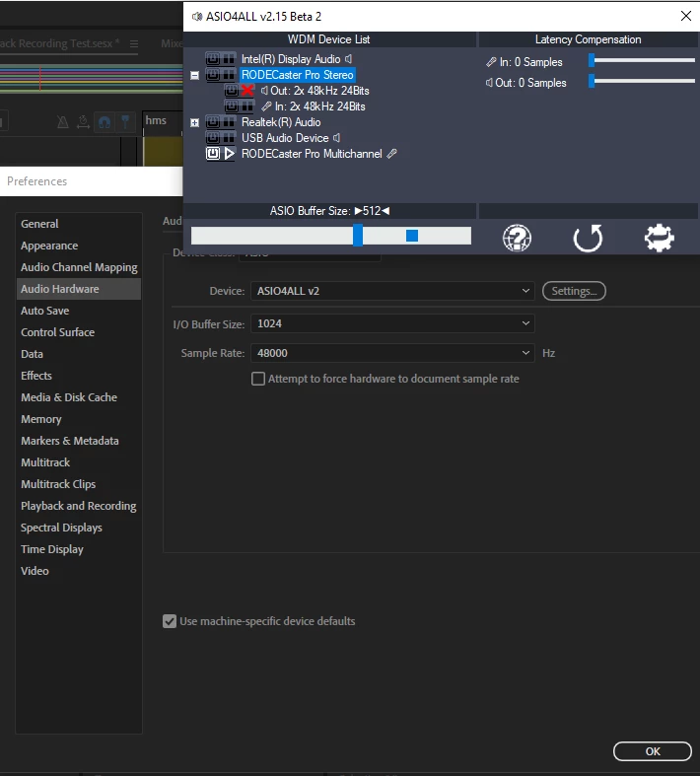
Task: Click speaker icon next to Intel(R) Display Audio
Action: point(349,59)
